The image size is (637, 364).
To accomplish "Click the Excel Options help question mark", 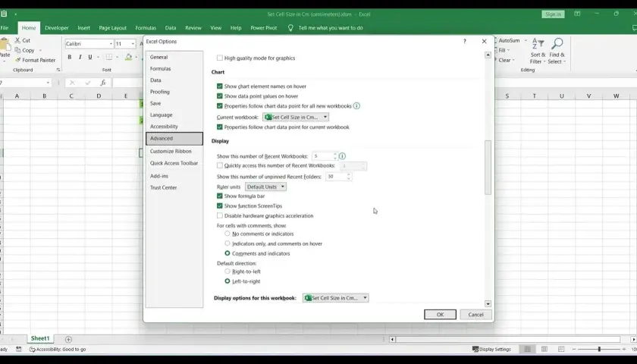I will click(465, 42).
